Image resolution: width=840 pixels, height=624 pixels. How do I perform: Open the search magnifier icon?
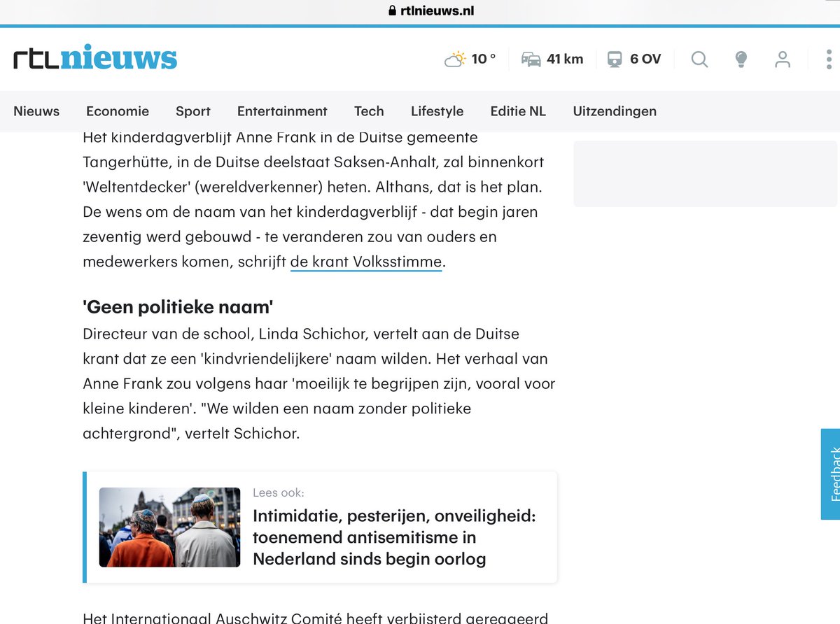coord(699,59)
